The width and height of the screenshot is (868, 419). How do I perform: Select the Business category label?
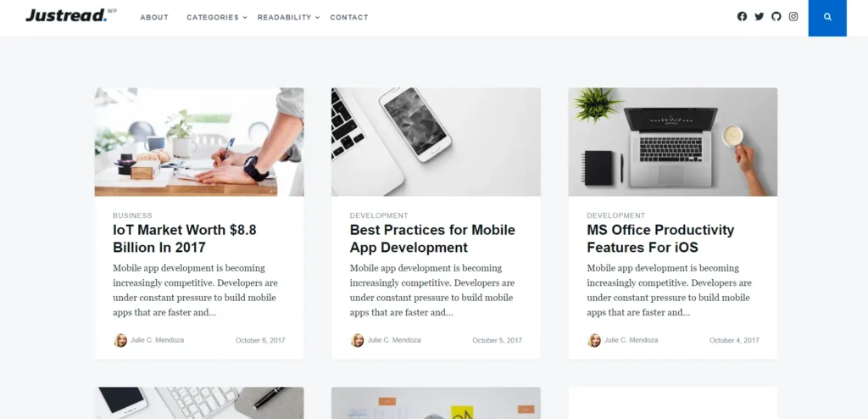click(x=132, y=215)
